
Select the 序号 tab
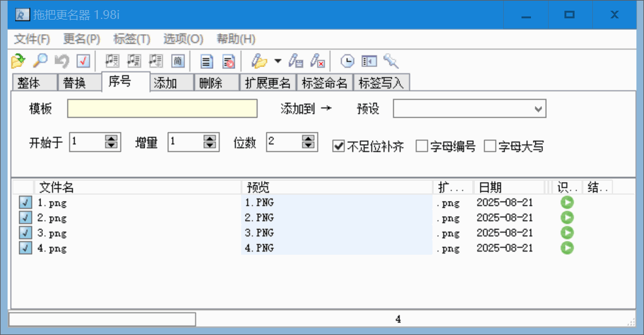click(x=126, y=82)
